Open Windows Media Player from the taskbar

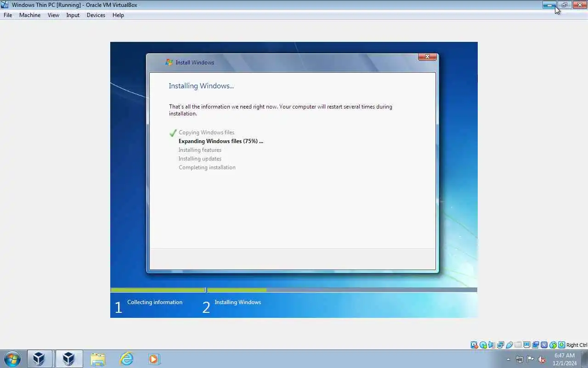coord(153,359)
